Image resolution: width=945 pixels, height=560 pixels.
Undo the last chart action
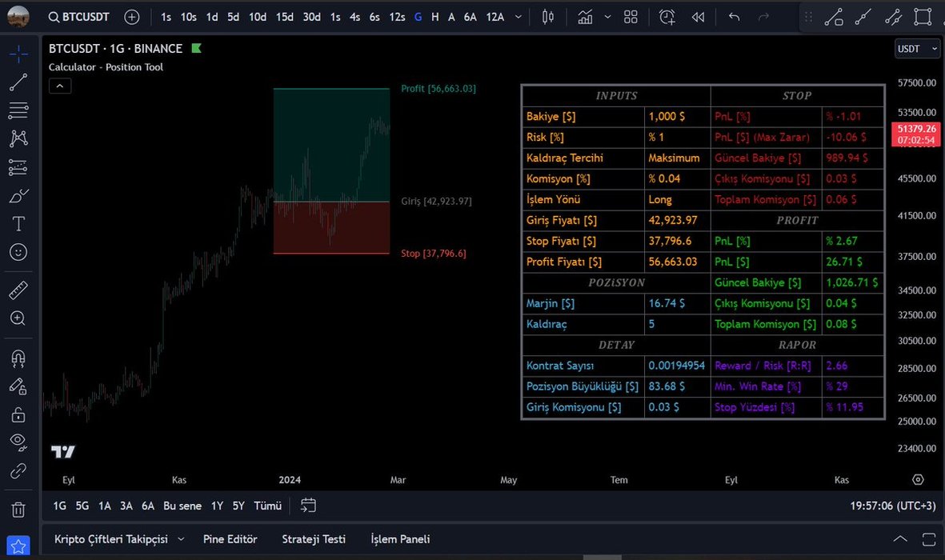coord(734,17)
